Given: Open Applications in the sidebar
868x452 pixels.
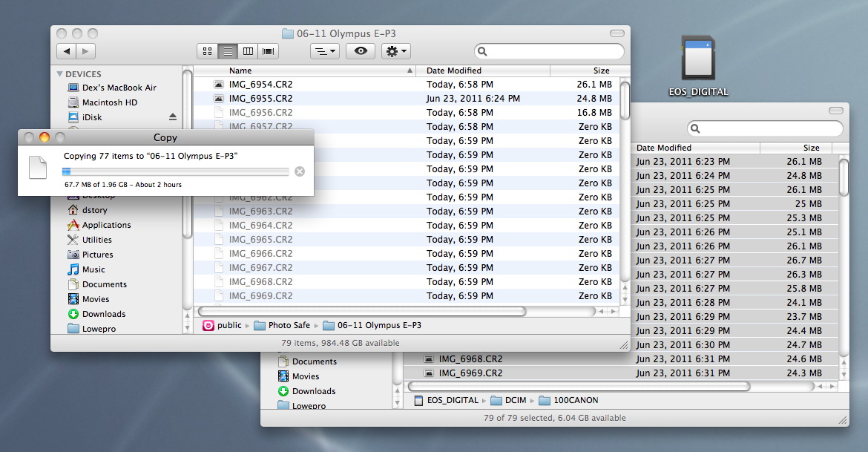Looking at the screenshot, I should click(106, 225).
